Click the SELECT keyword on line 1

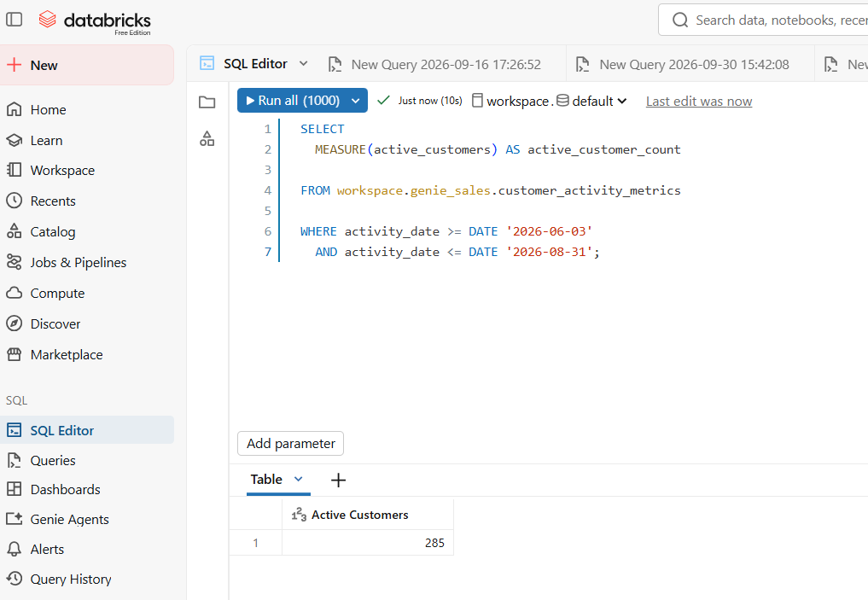pos(322,129)
